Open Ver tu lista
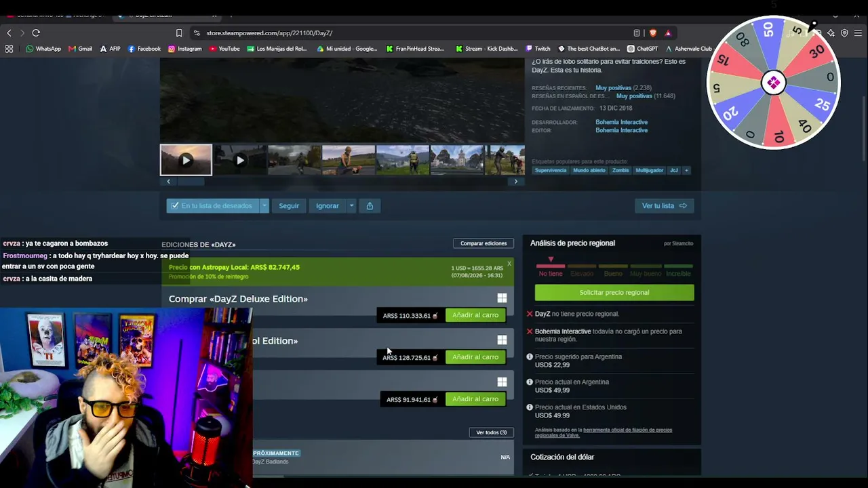The image size is (868, 488). coord(665,206)
